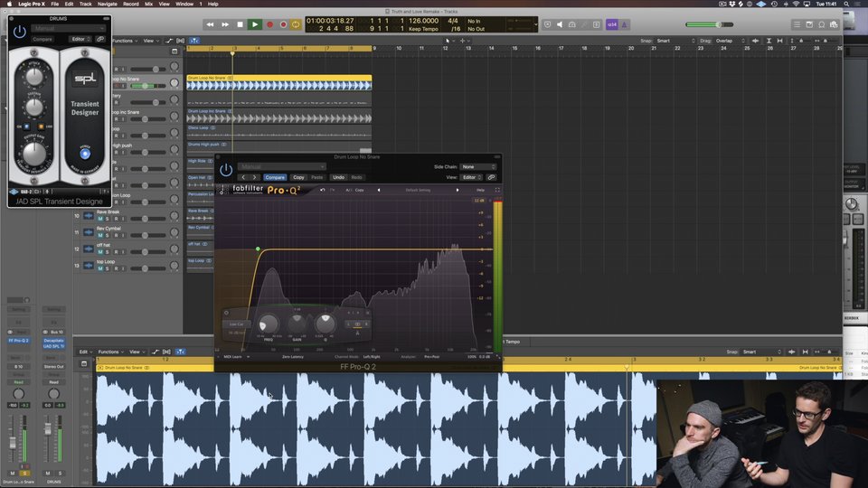Screen dimensions: 868x488
Task: Select the green EQ band node
Action: tap(258, 249)
